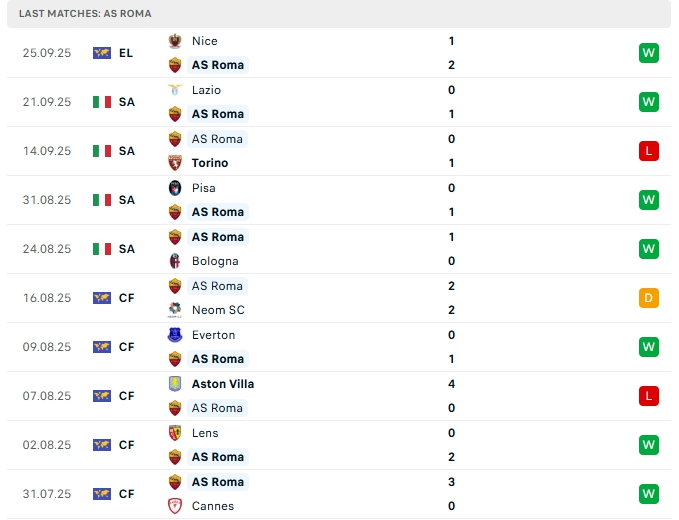Click the Torino club crest icon
This screenshot has height=520, width=679.
click(x=175, y=163)
